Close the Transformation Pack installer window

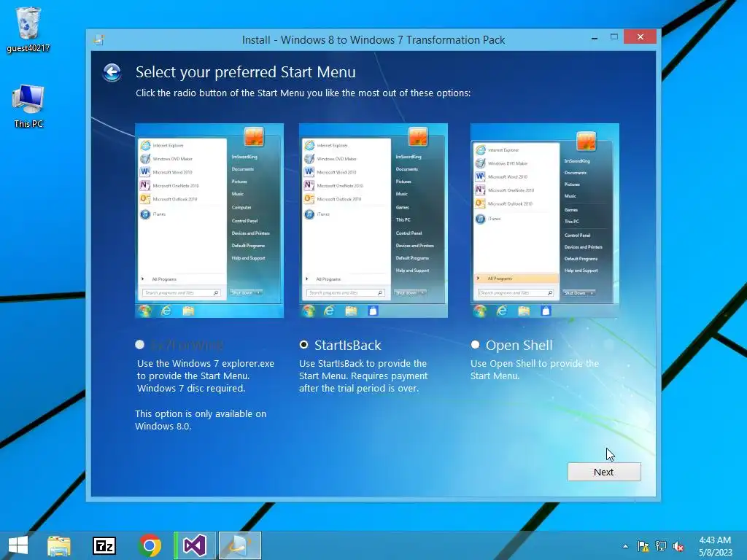coord(640,36)
